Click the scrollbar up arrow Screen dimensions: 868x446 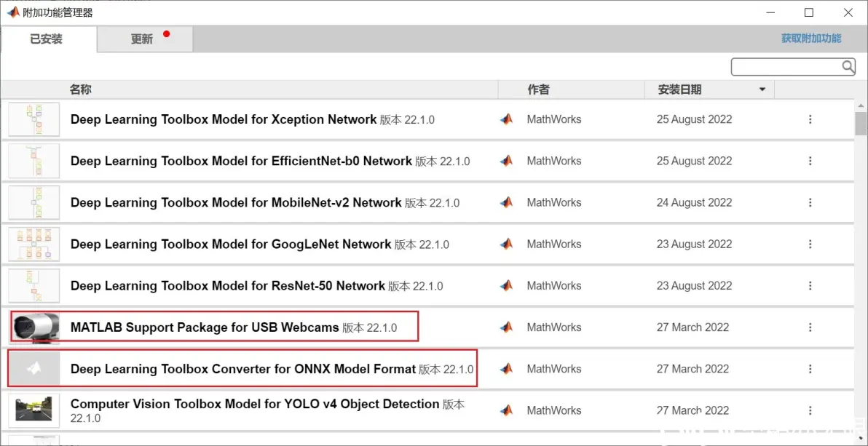point(861,105)
